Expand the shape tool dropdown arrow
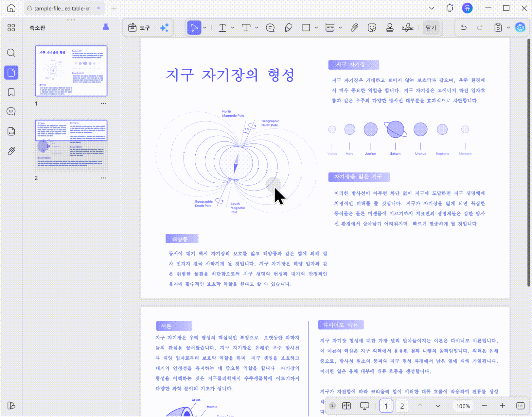532x417 pixels. click(316, 28)
